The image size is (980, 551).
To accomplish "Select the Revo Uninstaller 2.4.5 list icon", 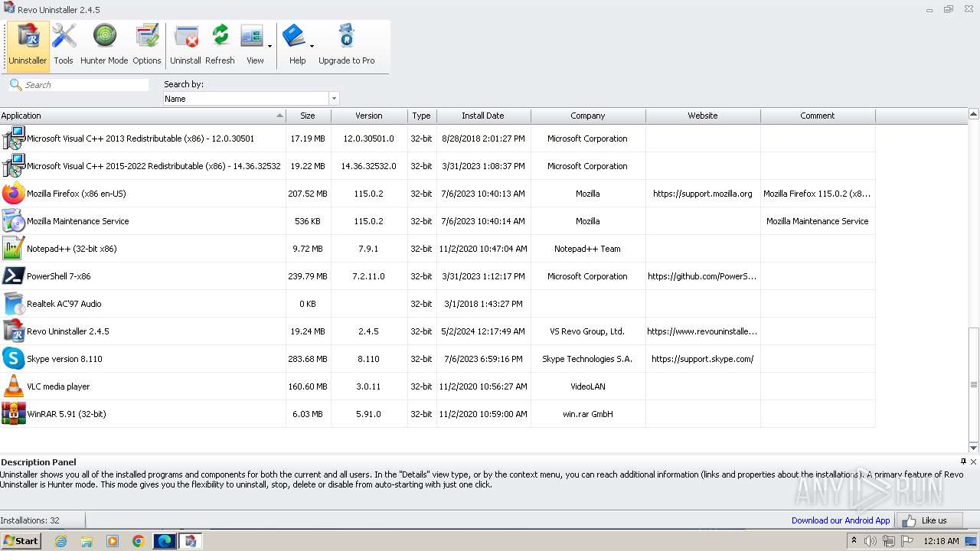I will click(x=13, y=331).
